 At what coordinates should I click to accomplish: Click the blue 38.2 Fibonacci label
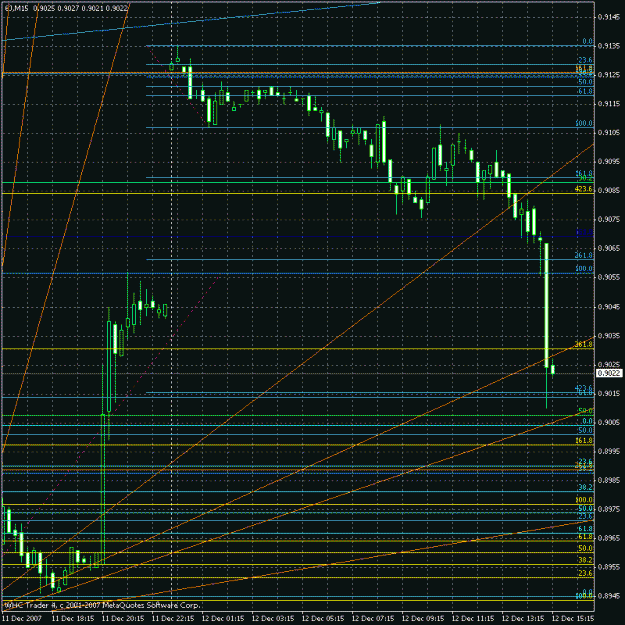586,487
